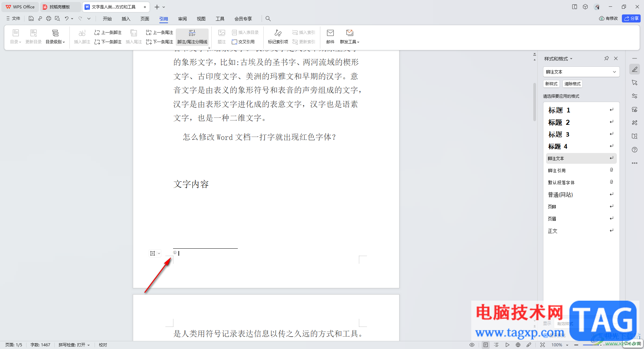This screenshot has height=349, width=644.
Task: Open the help icon in right sidebar
Action: tap(635, 150)
